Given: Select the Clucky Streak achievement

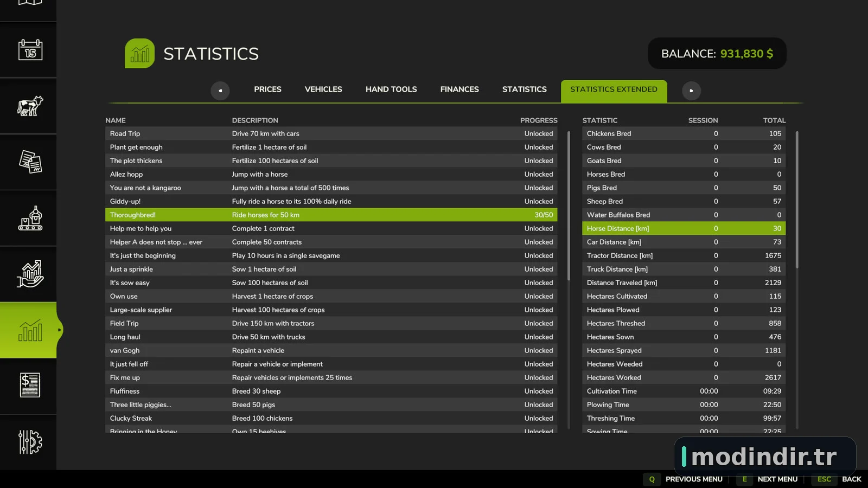Looking at the screenshot, I should (x=331, y=418).
